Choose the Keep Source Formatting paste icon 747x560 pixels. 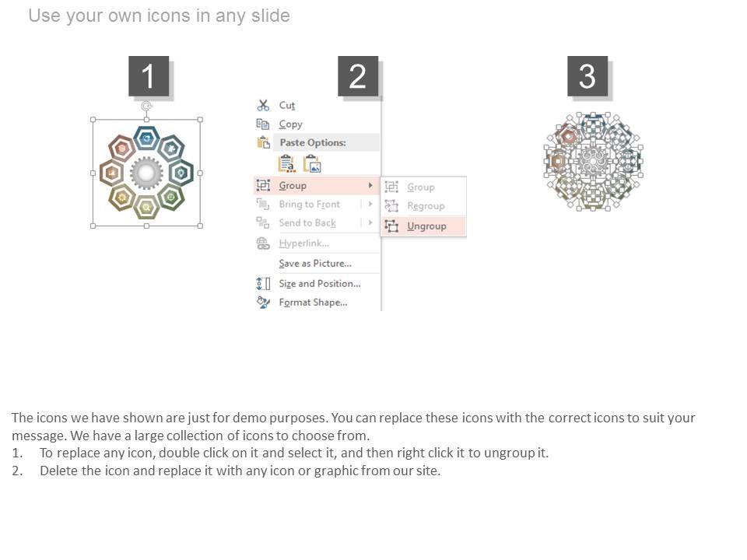coord(286,164)
